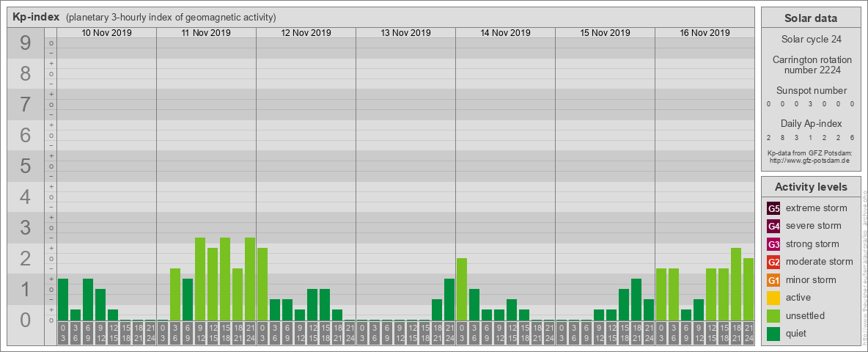Click the Kp scale number 0
The height and width of the screenshot is (352, 868).
click(x=26, y=320)
